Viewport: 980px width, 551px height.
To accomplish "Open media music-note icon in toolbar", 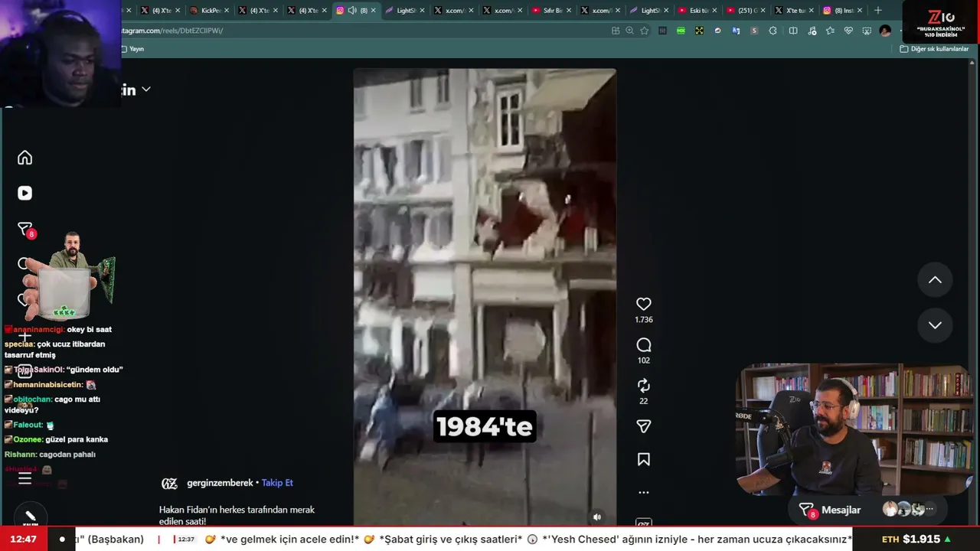I will 812,31.
